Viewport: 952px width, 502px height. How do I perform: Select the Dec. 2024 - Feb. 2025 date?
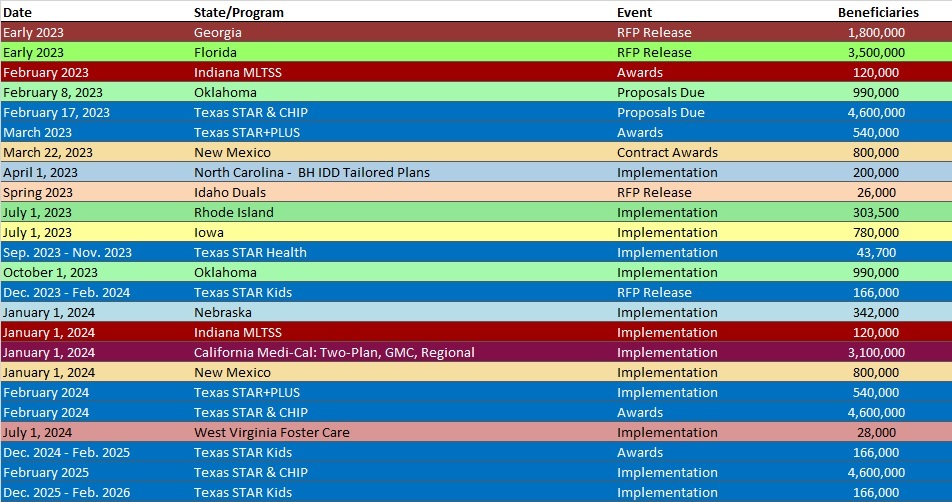click(67, 453)
